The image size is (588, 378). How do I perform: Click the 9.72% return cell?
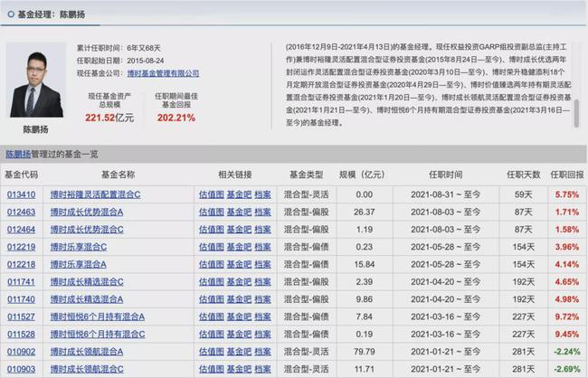point(567,317)
